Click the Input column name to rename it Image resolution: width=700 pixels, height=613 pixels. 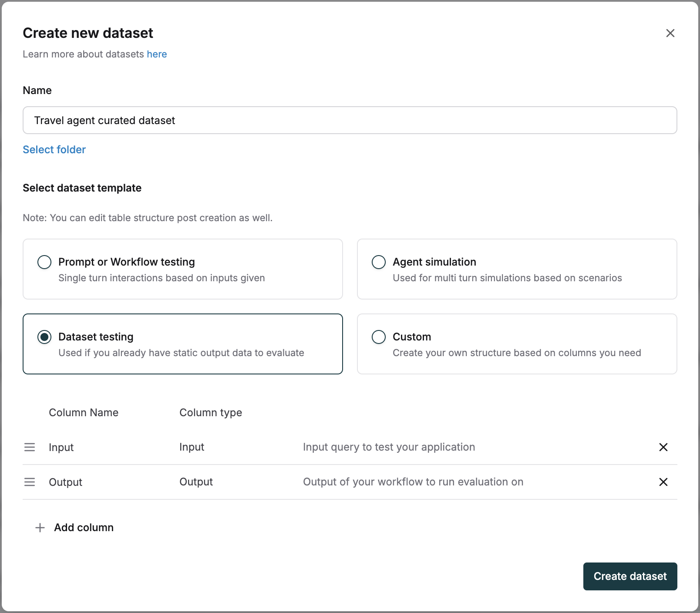(61, 447)
